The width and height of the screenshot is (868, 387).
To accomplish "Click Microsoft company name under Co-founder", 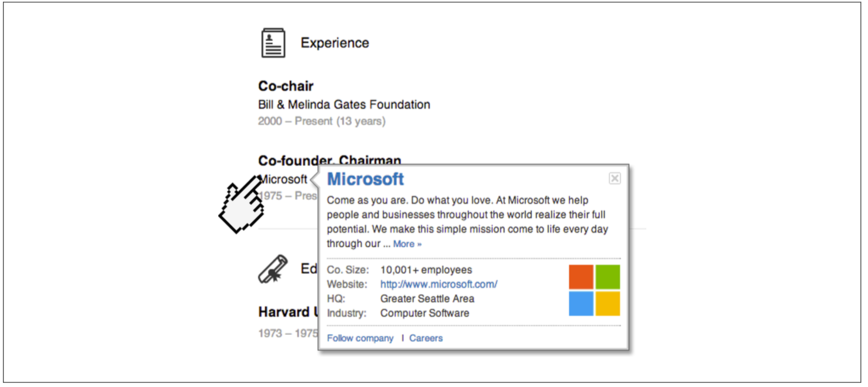I will [283, 179].
